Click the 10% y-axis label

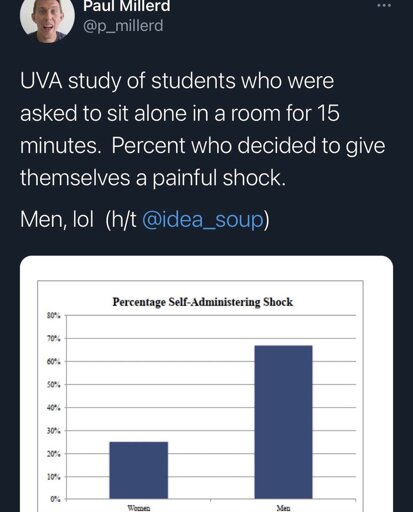pos(54,477)
